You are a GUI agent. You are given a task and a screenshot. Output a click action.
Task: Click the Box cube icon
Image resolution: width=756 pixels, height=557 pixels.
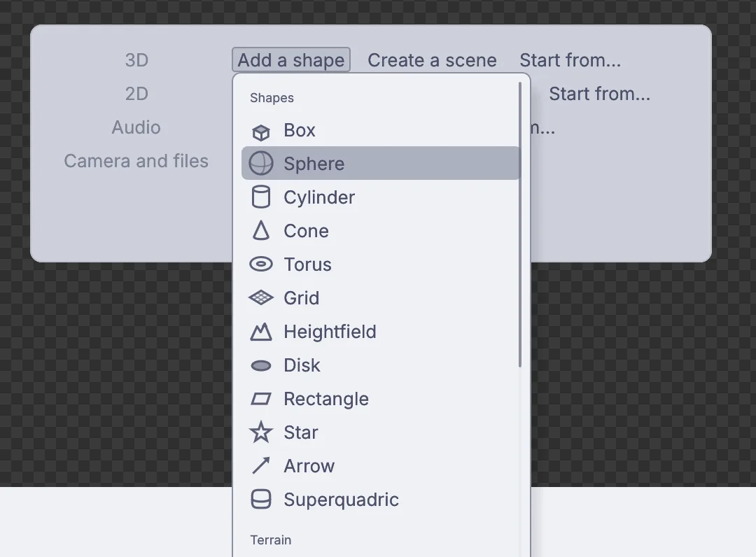(x=261, y=132)
